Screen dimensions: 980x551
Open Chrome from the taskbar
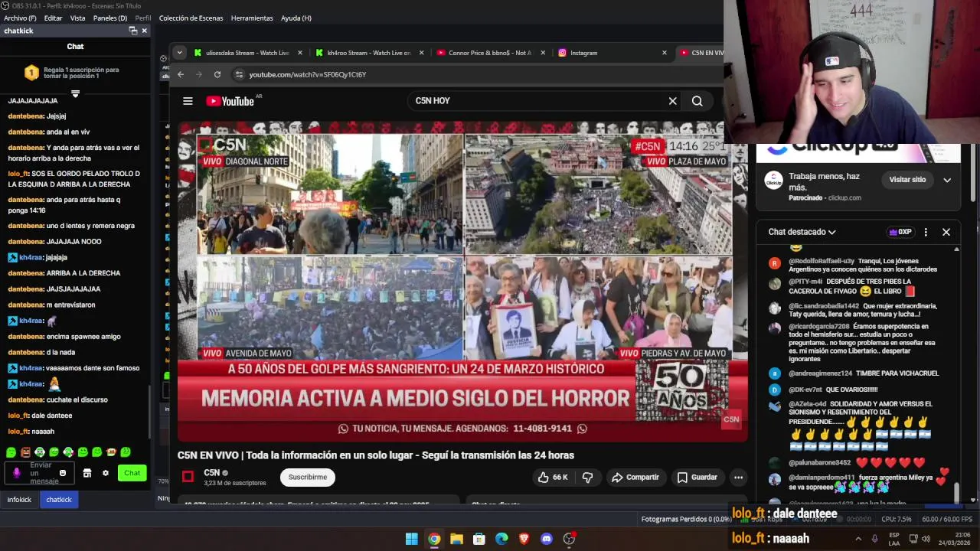click(434, 539)
